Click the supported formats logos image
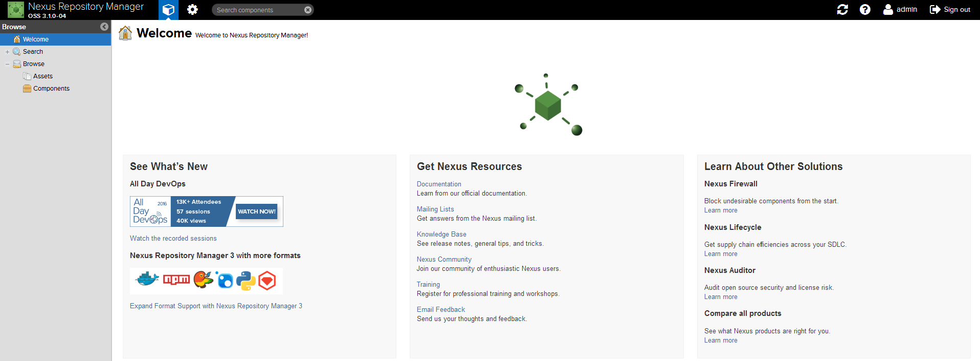 pos(206,281)
